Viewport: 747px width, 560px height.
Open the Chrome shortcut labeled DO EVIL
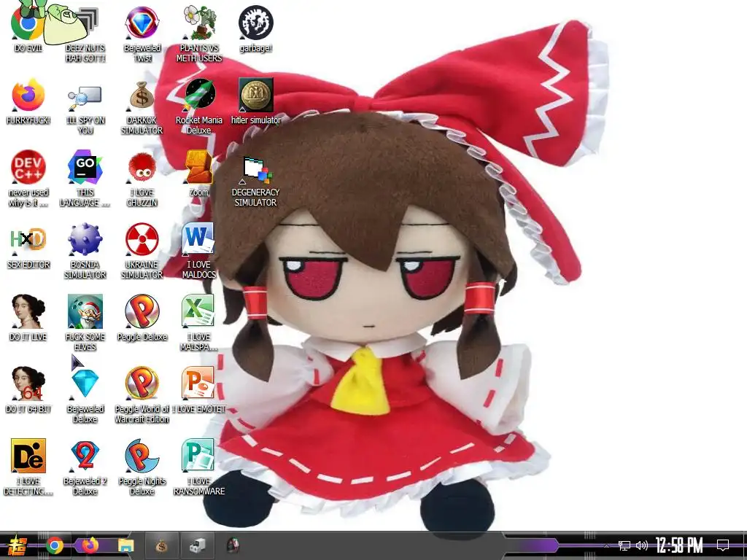[x=27, y=24]
